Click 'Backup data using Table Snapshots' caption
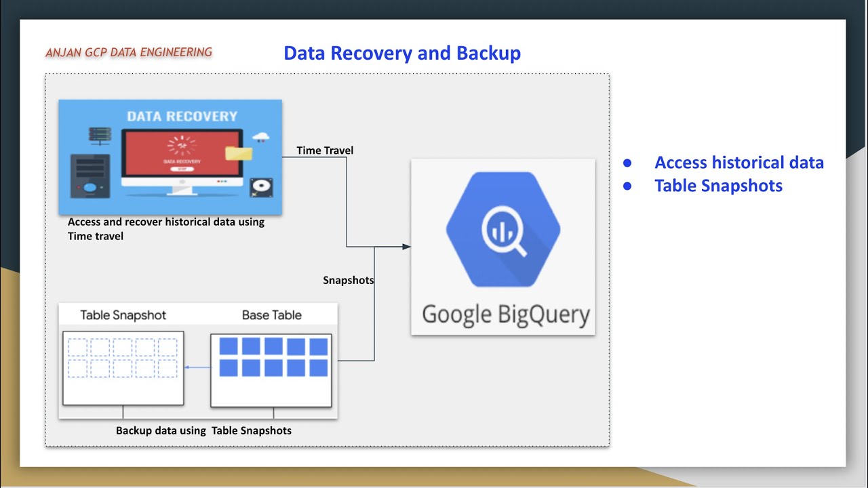This screenshot has height=488, width=868. (x=203, y=430)
